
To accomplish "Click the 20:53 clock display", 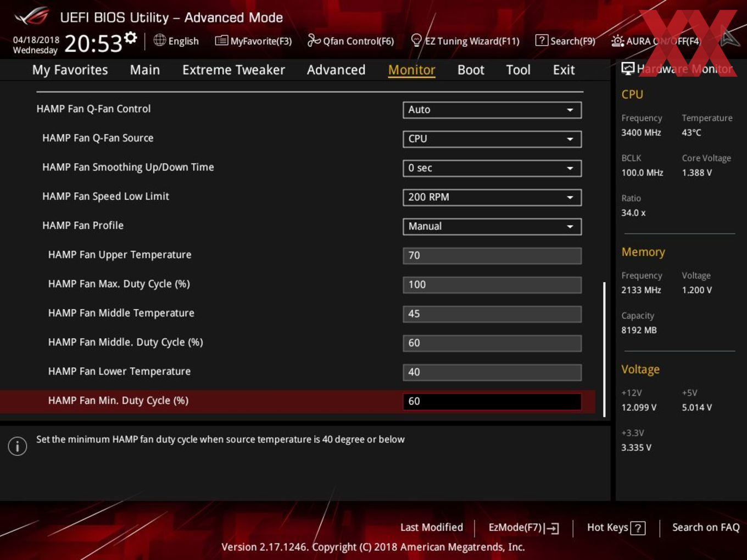I will tap(93, 43).
